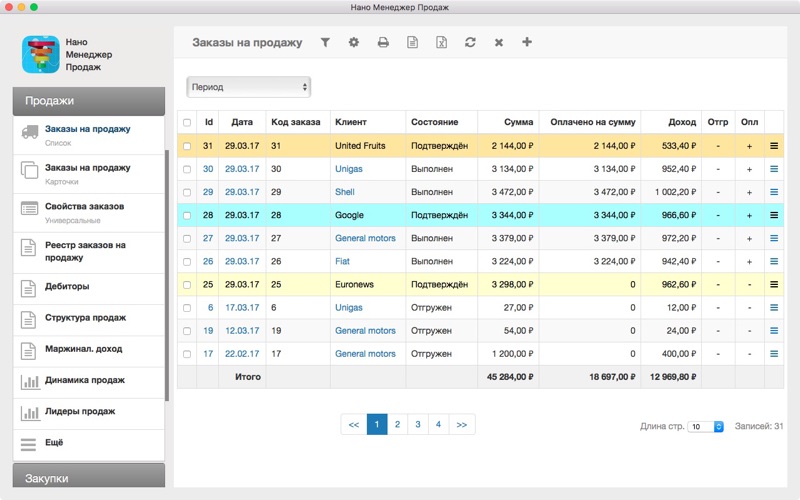Open row menu for order 6
Image resolution: width=800 pixels, height=500 pixels.
[774, 308]
